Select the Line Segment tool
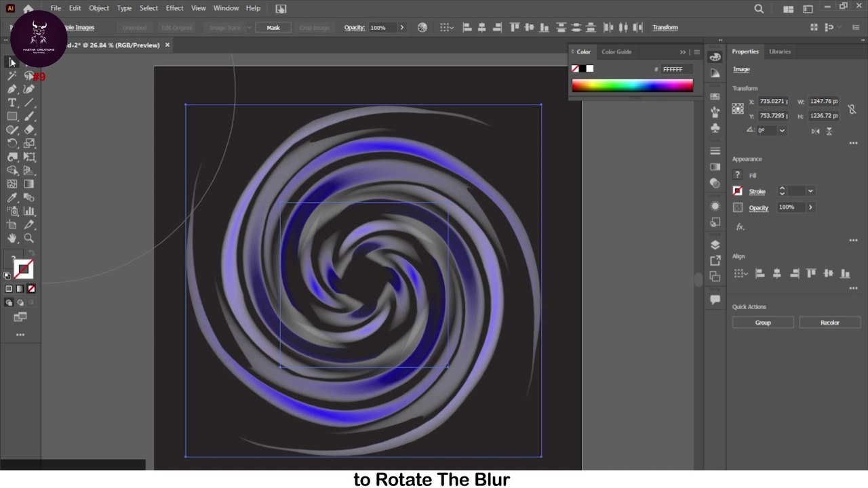Image resolution: width=868 pixels, height=488 pixels. pos(29,103)
